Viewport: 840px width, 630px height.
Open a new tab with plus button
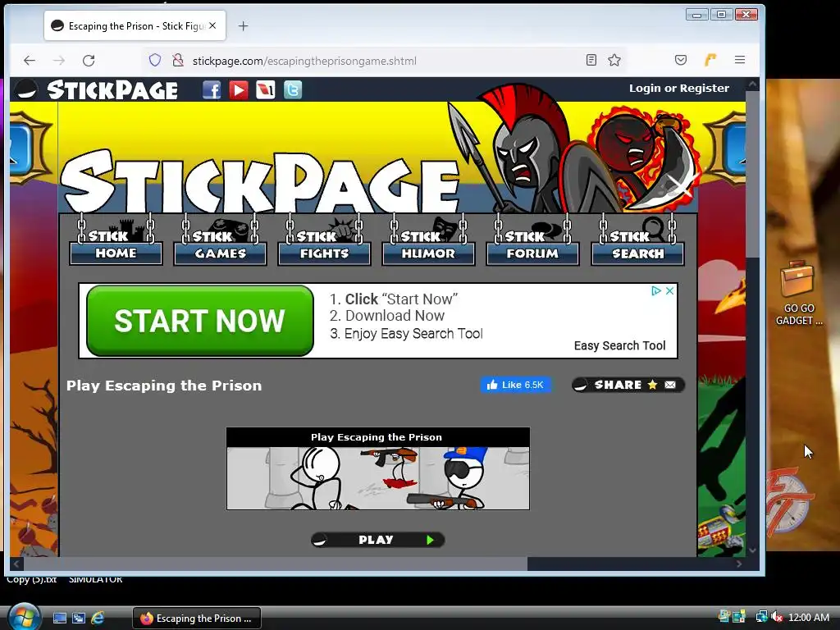tap(243, 25)
